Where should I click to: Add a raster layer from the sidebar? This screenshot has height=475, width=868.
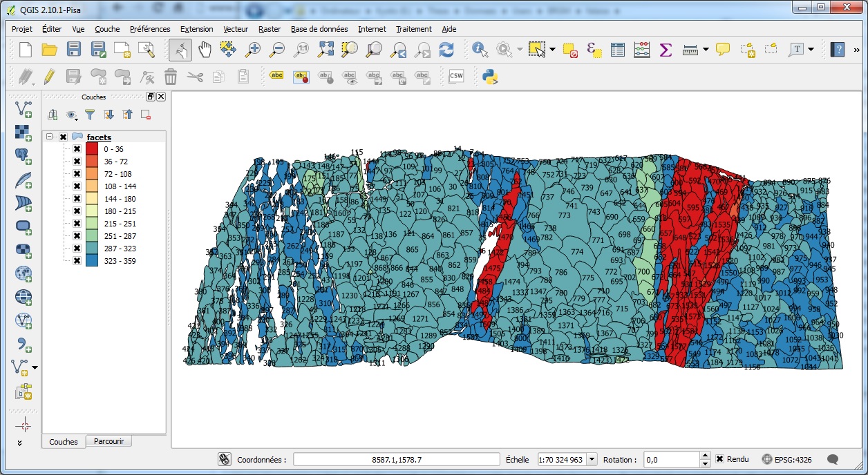[x=23, y=132]
